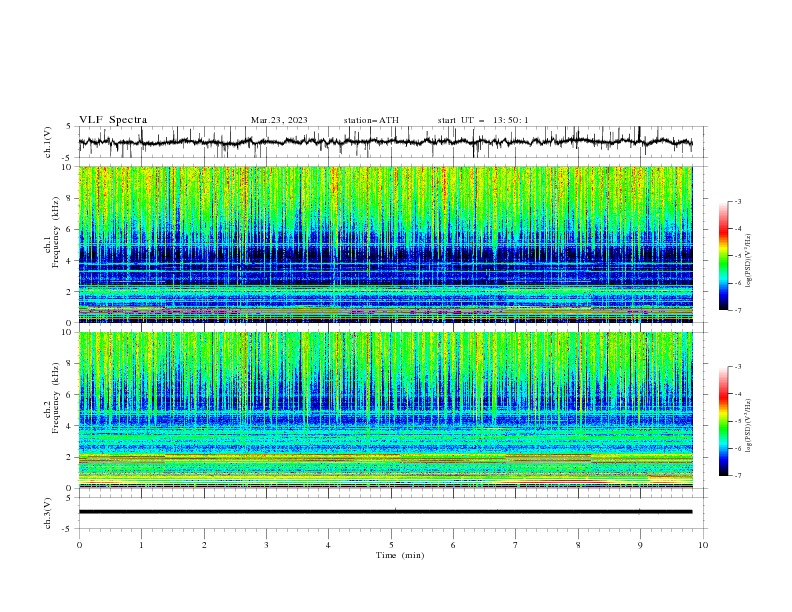
Task: Click inside the ch.1 spectrogram panel
Action: tap(385, 244)
